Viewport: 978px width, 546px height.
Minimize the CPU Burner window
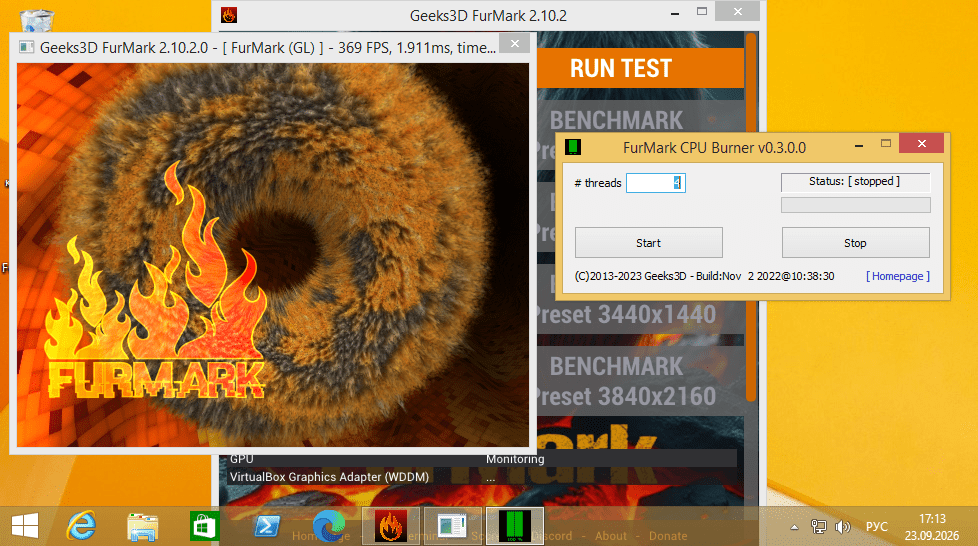click(x=859, y=145)
